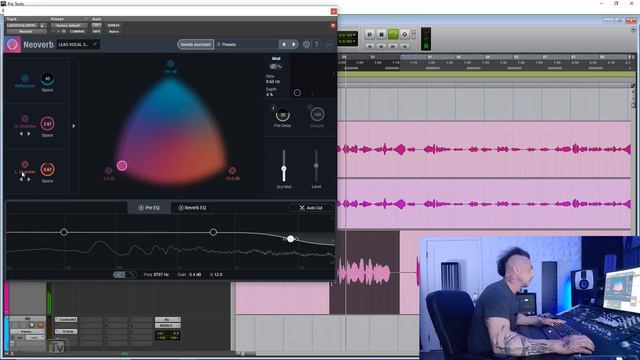Screen dimensions: 640x360
Task: Click the Reflections Space knob showing 45
Action: point(47,78)
